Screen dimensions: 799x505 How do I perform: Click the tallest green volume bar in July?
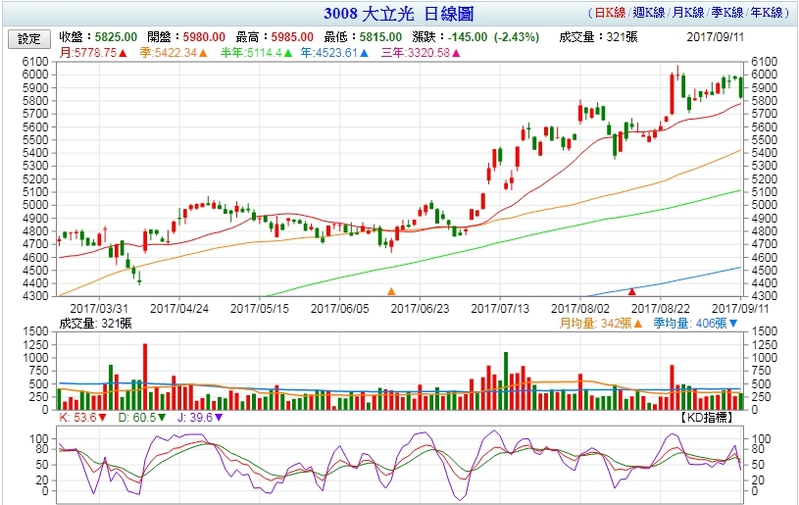tap(506, 381)
